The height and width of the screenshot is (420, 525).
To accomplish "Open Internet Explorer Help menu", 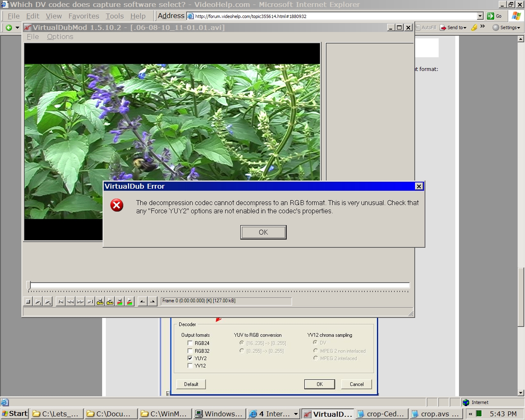I will [x=138, y=16].
